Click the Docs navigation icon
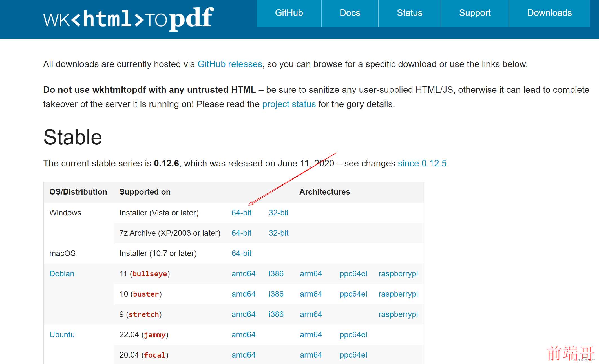Image resolution: width=599 pixels, height=364 pixels. (351, 13)
